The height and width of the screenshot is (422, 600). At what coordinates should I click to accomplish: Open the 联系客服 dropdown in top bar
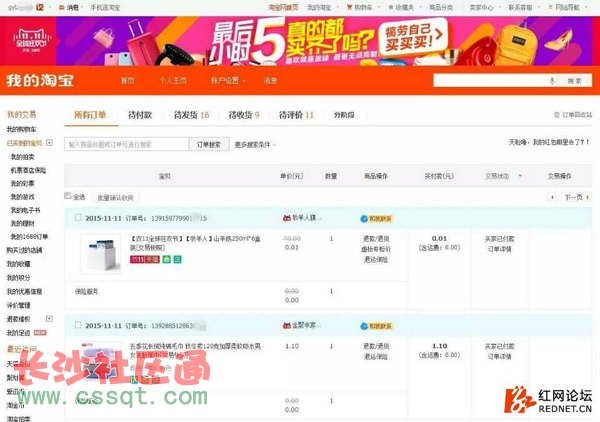(x=523, y=7)
